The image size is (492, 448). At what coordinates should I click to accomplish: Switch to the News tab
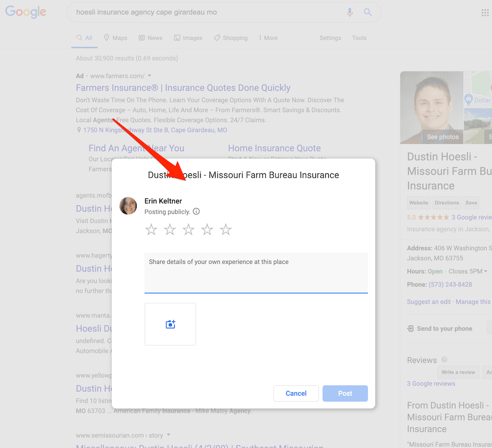(151, 38)
